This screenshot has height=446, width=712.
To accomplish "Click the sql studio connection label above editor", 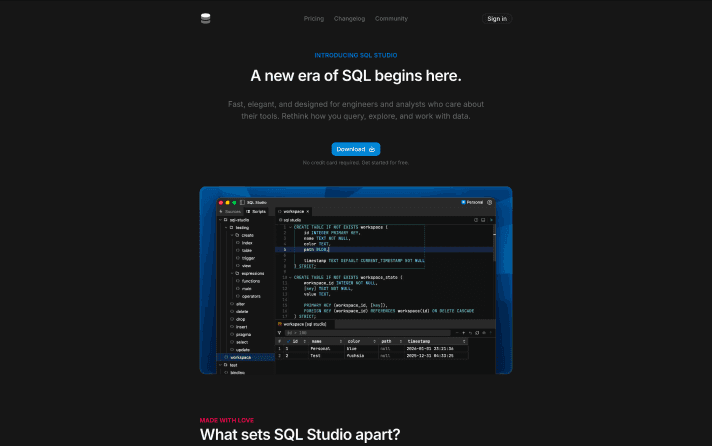I will pyautogui.click(x=290, y=220).
